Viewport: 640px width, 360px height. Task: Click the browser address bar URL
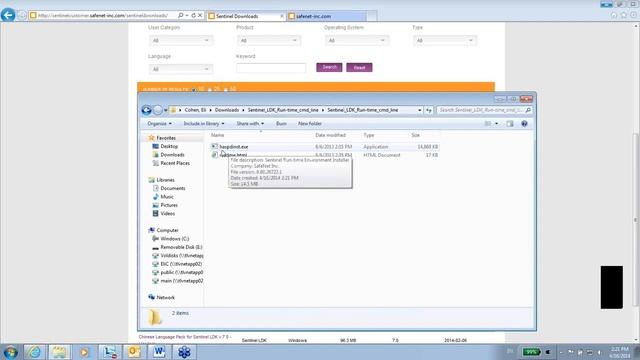tap(103, 16)
